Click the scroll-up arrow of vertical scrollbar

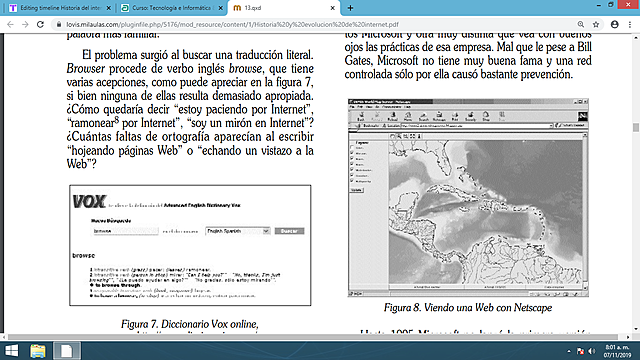(636, 38)
